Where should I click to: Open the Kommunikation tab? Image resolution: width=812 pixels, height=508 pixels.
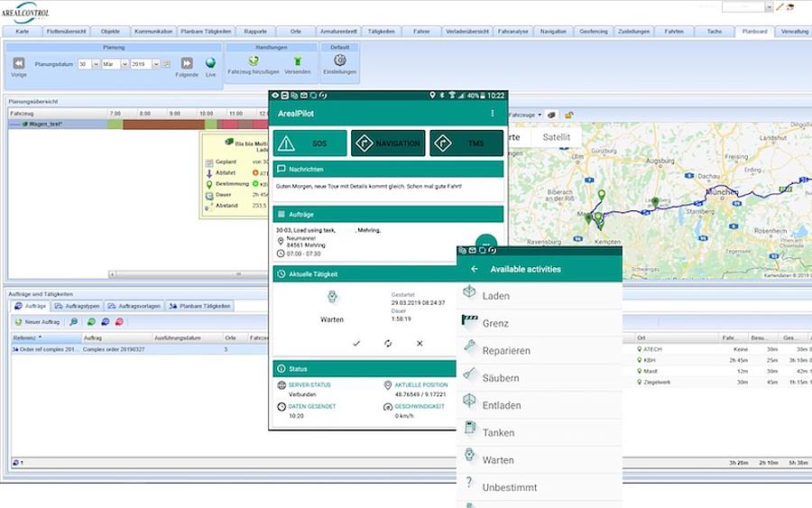click(153, 32)
